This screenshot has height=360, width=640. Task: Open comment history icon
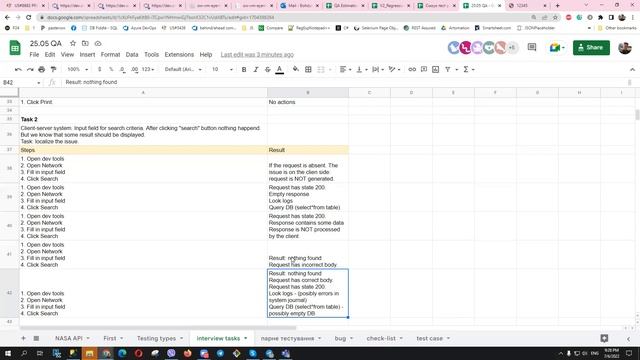tap(531, 47)
